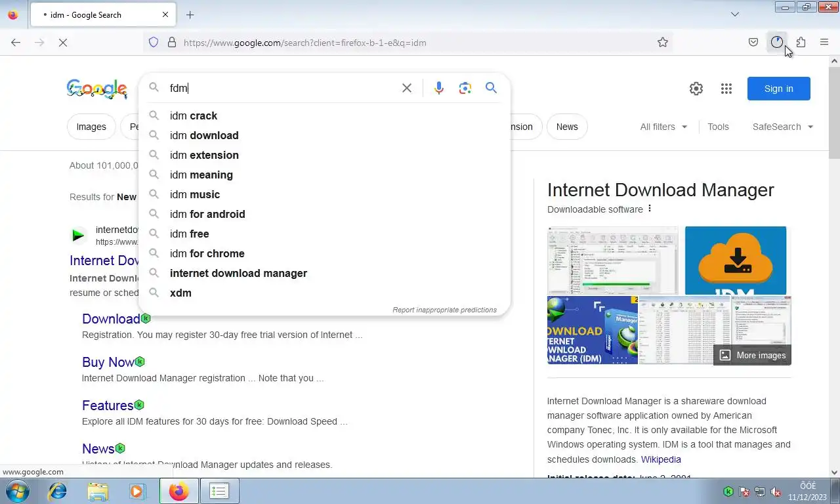The image size is (840, 504).
Task: Open the News sitelink under the result
Action: point(98,449)
